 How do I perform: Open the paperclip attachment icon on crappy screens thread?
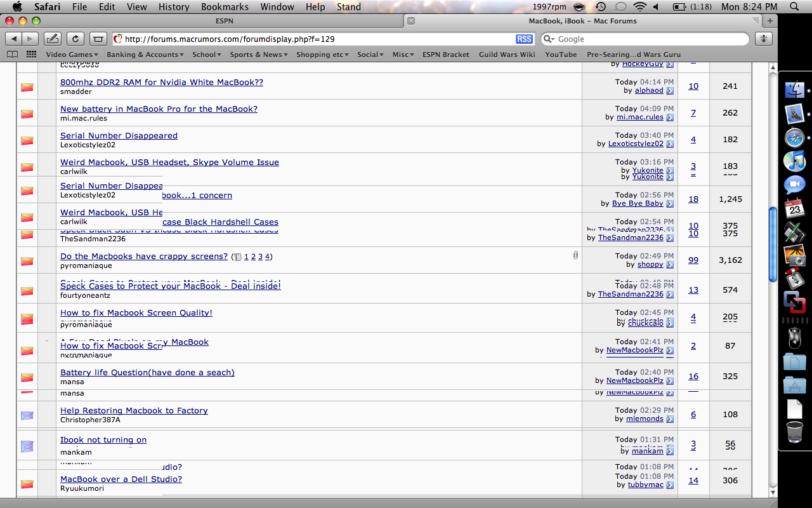(575, 255)
